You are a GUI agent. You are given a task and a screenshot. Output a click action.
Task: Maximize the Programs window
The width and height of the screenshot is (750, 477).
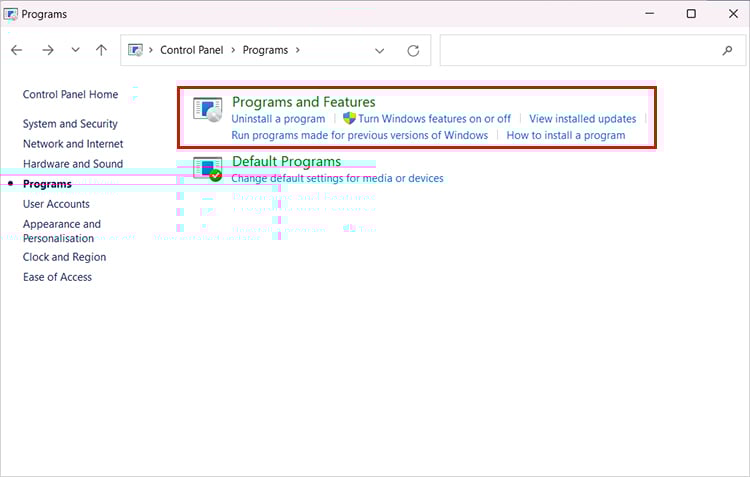691,13
